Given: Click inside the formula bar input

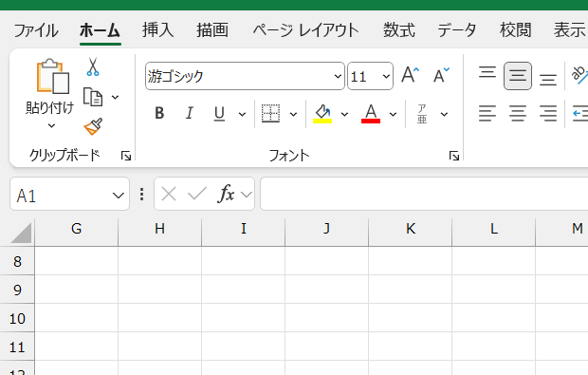Looking at the screenshot, I should pos(424,194).
